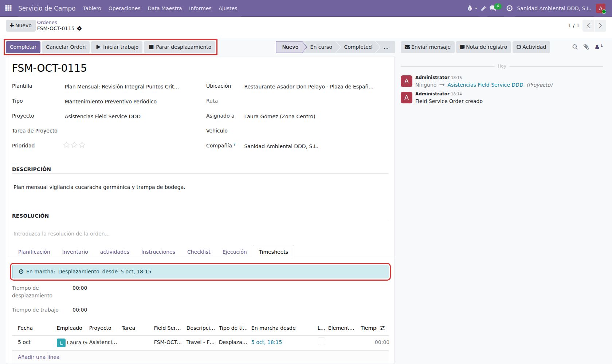Open the activities clock icon in navbar
The height and width of the screenshot is (364, 612).
pyautogui.click(x=510, y=8)
